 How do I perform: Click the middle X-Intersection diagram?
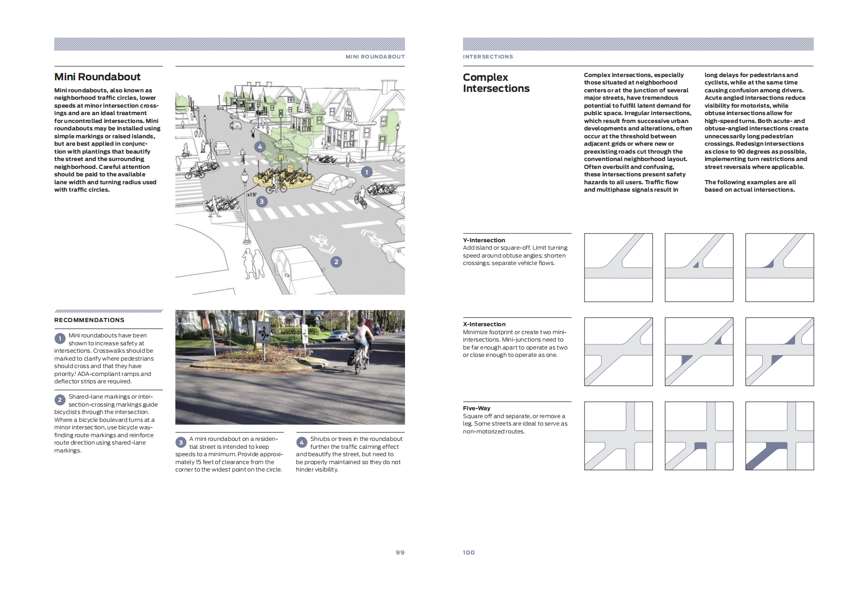(699, 352)
